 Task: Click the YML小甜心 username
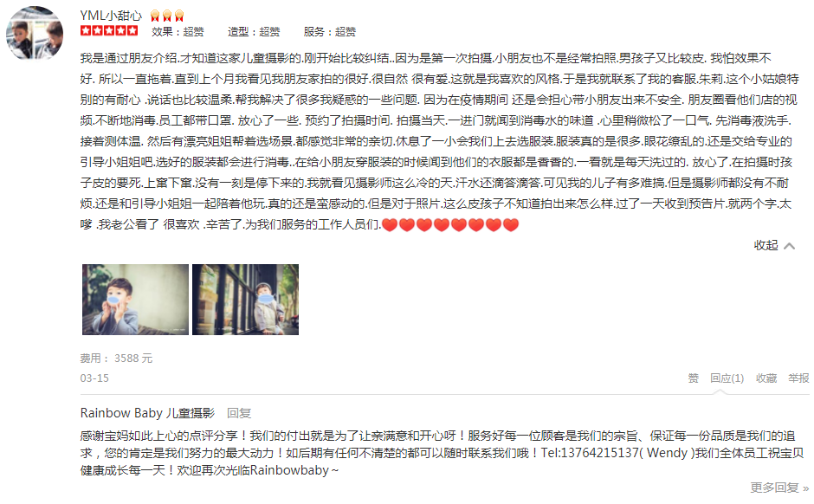(111, 16)
